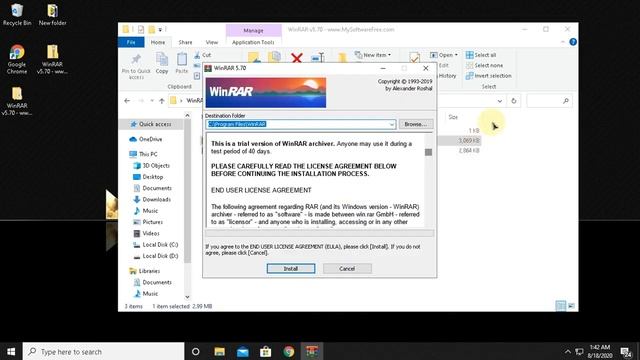Click the Copy to icon in ribbon

274,58
